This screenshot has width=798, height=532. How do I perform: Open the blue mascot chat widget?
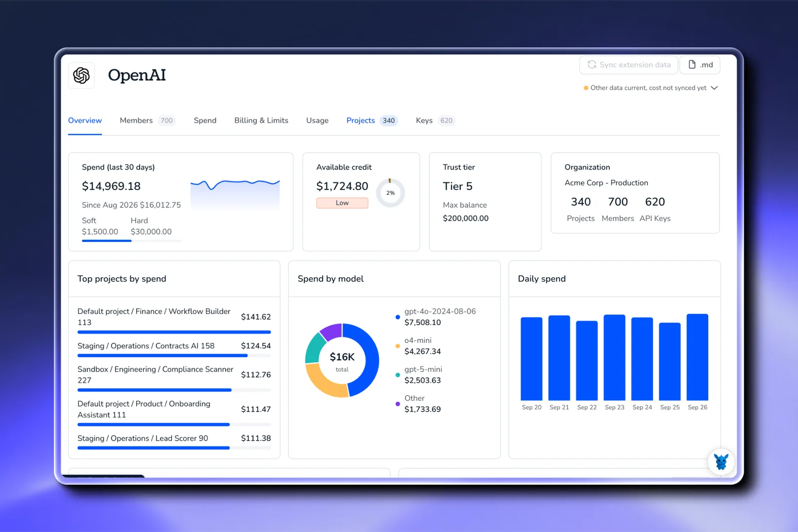pyautogui.click(x=721, y=462)
